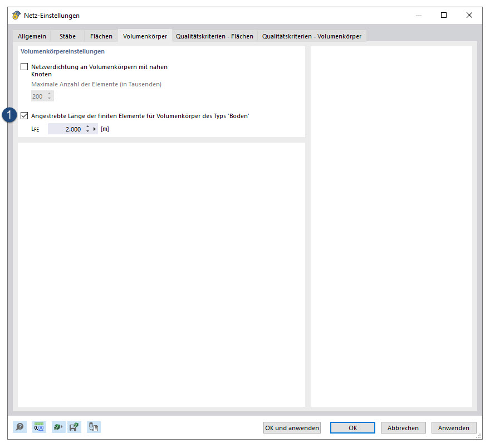The height and width of the screenshot is (448, 490).
Task: Switch to the Allgemein tab
Action: click(x=32, y=36)
